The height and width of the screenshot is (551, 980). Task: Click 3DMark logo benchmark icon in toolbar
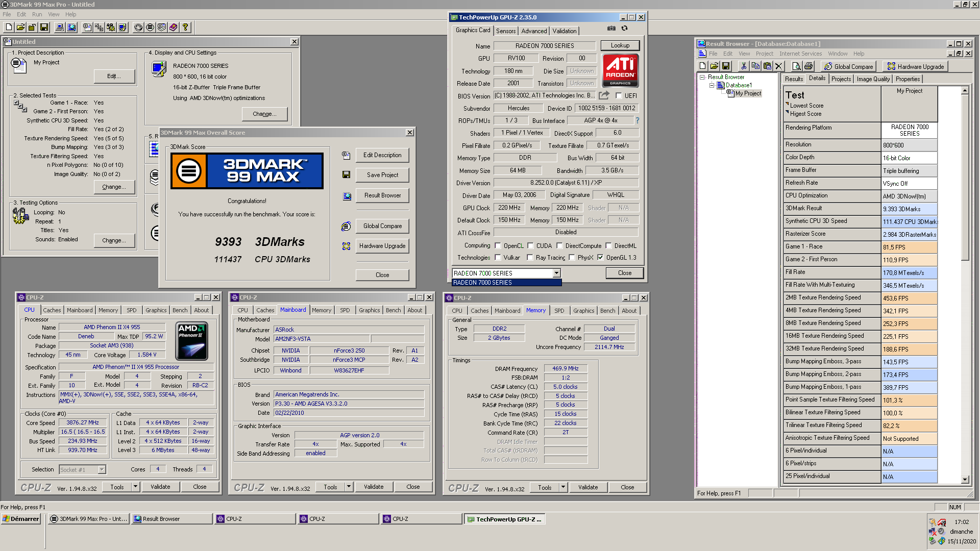click(150, 28)
